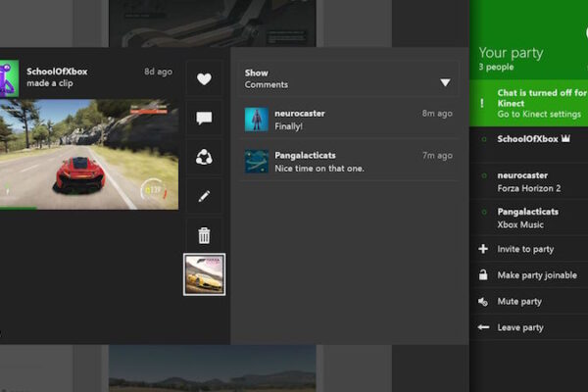Viewport: 588px width, 392px height.
Task: Open Pangalacticats' avatar in comments
Action: (257, 162)
